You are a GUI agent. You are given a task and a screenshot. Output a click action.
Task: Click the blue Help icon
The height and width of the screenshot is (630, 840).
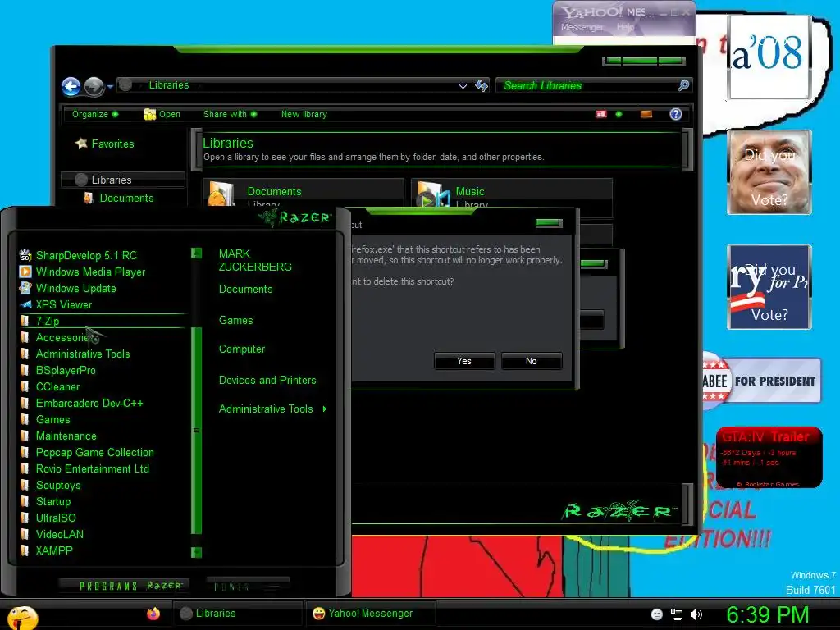pos(676,114)
